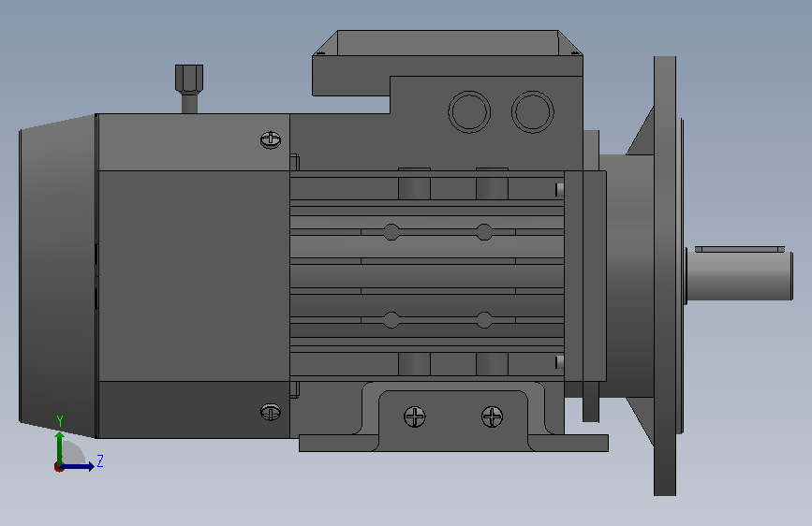
Task: Pick the key on top of the shaft
Action: [740, 250]
